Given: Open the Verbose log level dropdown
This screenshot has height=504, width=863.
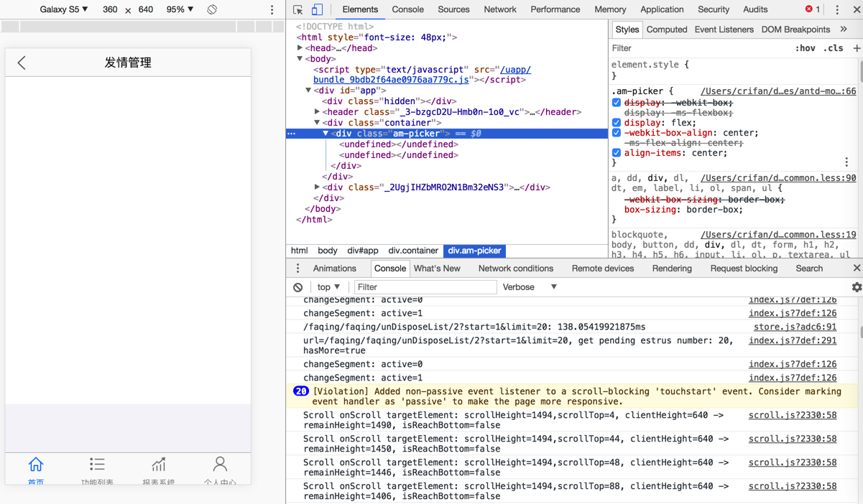Looking at the screenshot, I should [x=530, y=287].
